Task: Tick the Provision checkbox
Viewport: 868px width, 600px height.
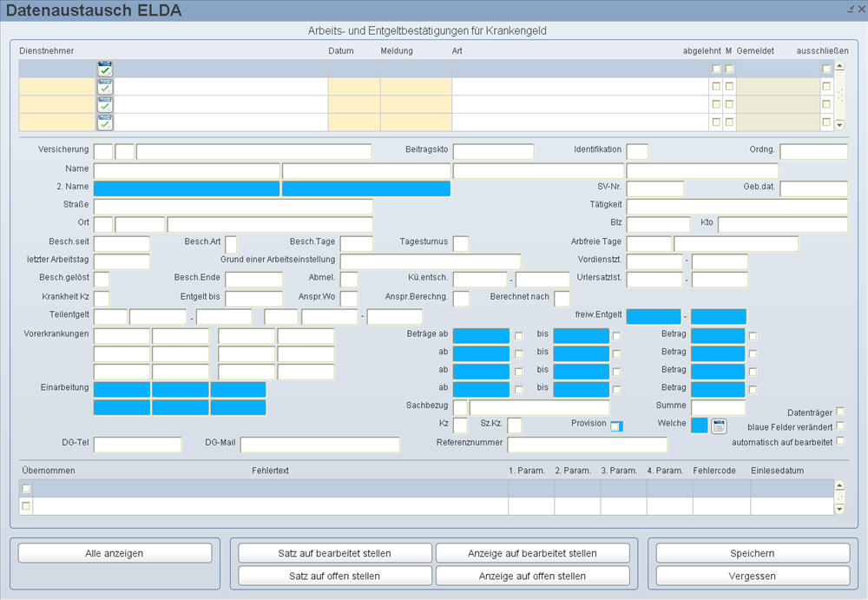Action: [615, 426]
